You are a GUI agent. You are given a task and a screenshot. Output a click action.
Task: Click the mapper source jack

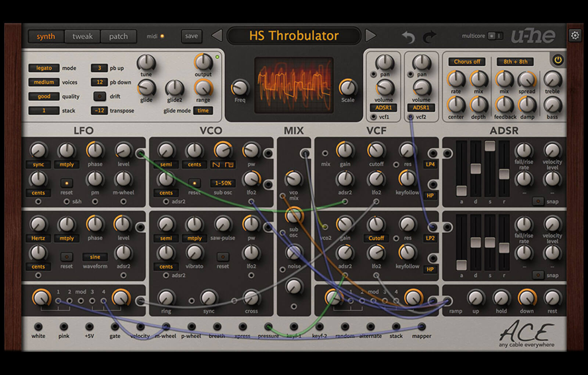pyautogui.click(x=422, y=326)
